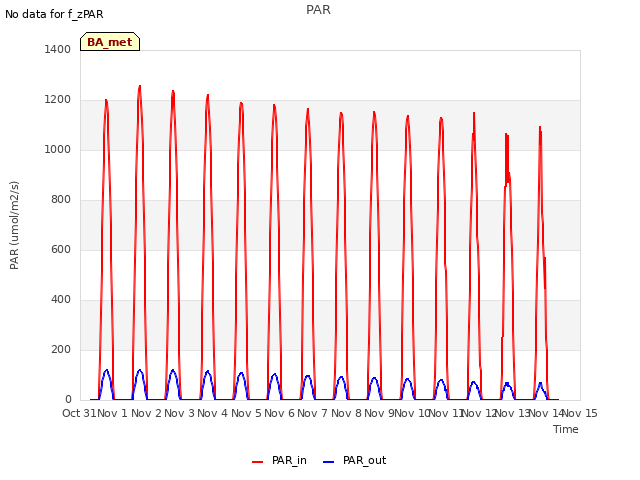Screen dimensions: 640x480
Task: Click the blue PAR_out legend line swatch
Action: [x=328, y=462]
